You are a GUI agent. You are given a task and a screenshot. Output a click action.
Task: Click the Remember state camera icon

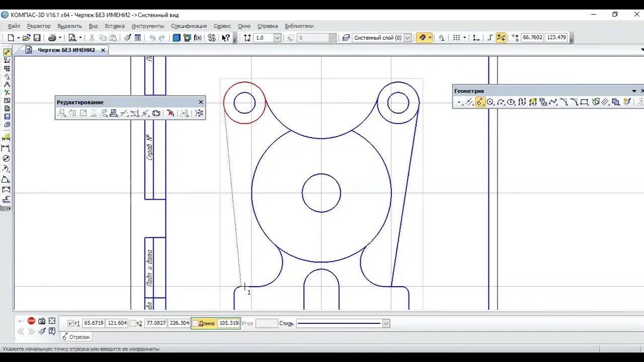click(42, 321)
